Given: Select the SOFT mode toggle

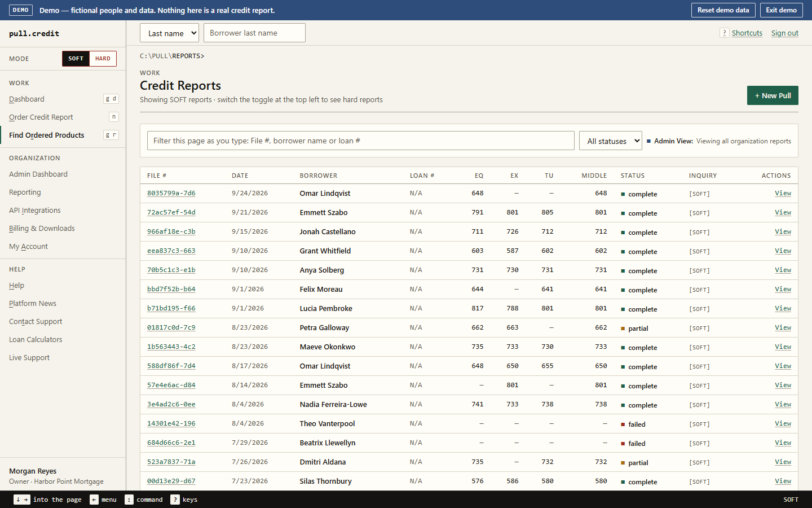Looking at the screenshot, I should [x=76, y=59].
